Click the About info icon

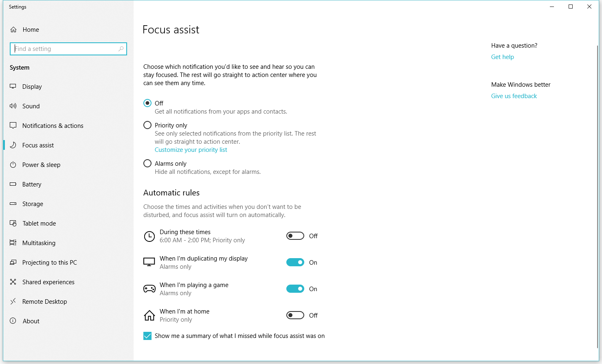pos(13,321)
